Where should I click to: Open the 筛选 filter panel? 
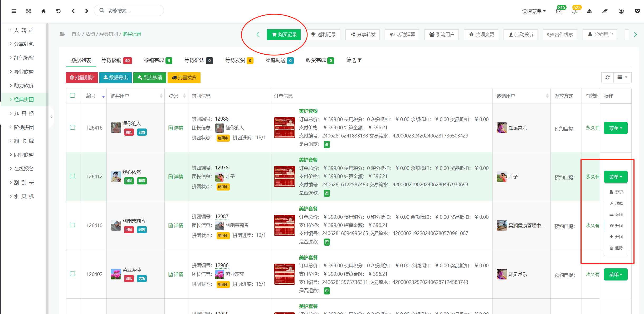point(354,60)
